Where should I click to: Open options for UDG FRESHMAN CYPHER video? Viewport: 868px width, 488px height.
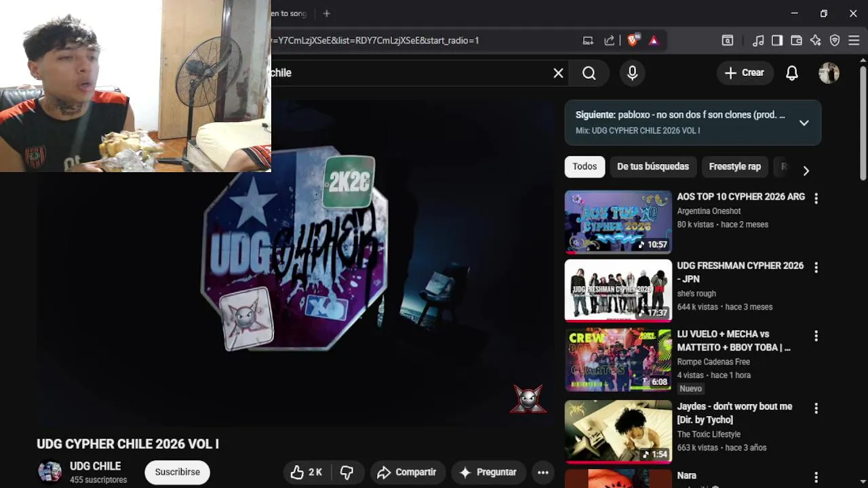tap(816, 268)
